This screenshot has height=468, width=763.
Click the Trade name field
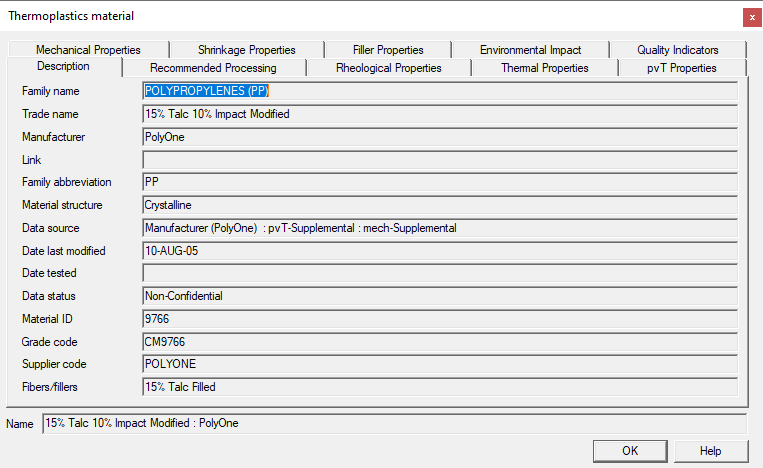(x=440, y=114)
